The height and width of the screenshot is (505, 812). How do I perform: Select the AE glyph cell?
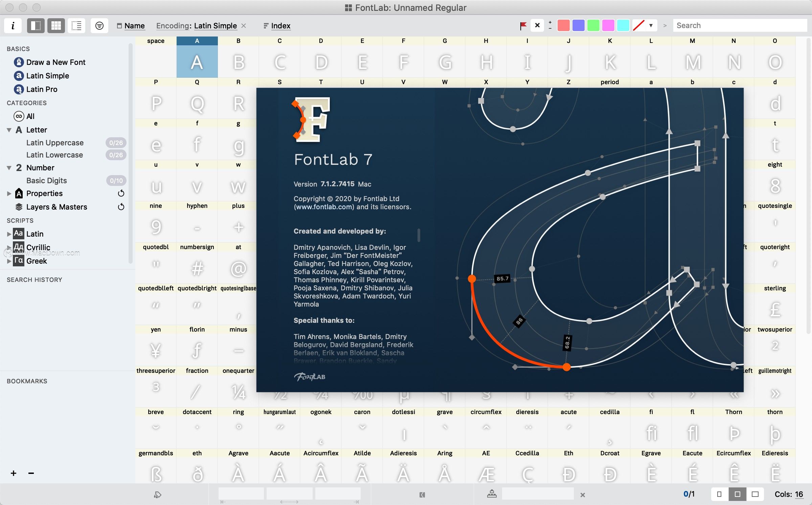pyautogui.click(x=486, y=466)
